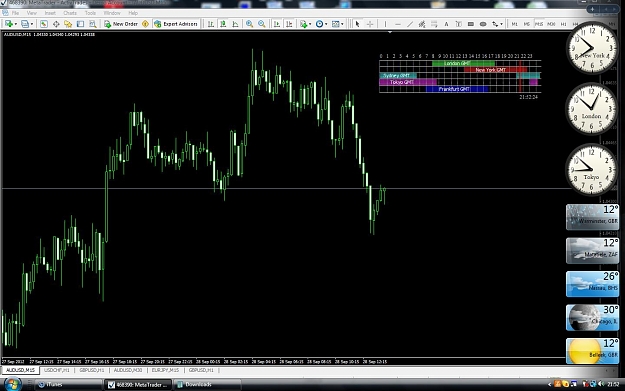Switch chart to Line Chart type

pos(235,24)
